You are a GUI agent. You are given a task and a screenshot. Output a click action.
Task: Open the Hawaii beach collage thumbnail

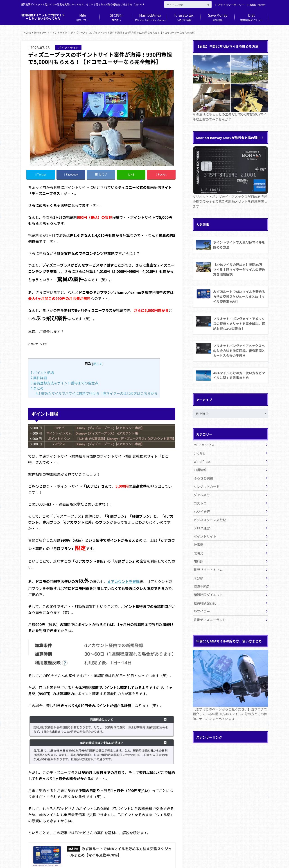pos(230,84)
